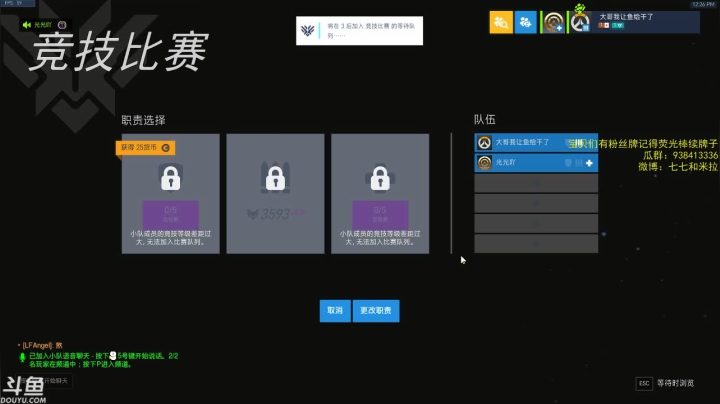Select the locked tank role card
The width and height of the screenshot is (720, 404).
171,194
